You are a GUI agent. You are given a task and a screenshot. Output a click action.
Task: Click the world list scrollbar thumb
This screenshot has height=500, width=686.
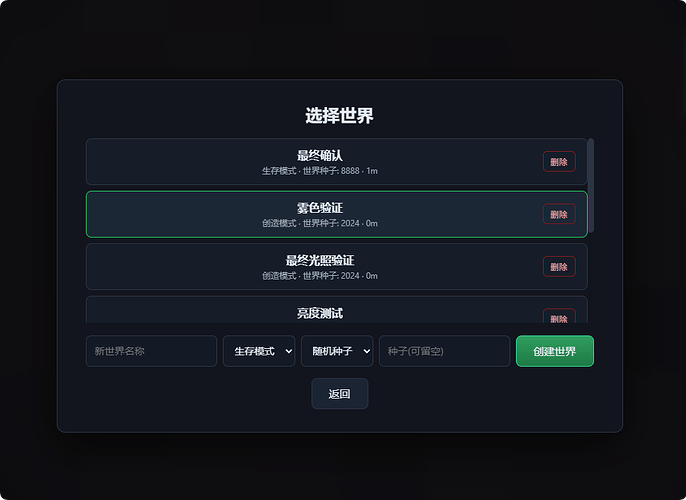pyautogui.click(x=591, y=185)
